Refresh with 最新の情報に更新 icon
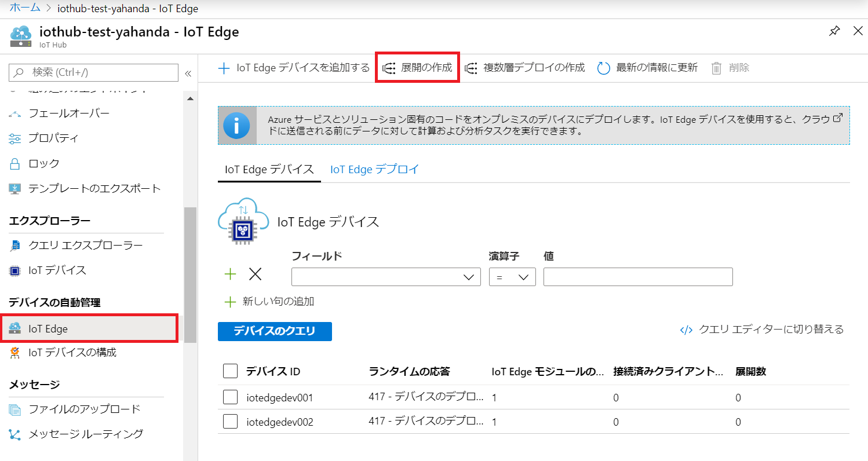868x461 pixels. coord(604,68)
